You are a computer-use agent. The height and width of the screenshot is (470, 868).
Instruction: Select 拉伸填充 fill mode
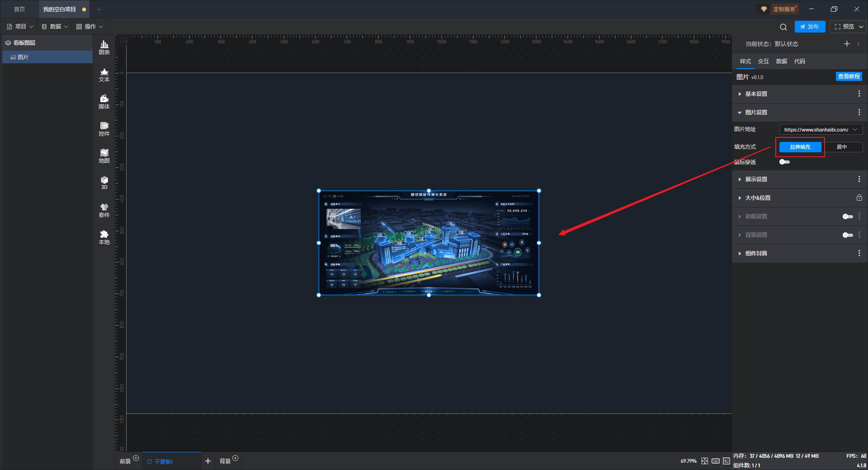[800, 147]
